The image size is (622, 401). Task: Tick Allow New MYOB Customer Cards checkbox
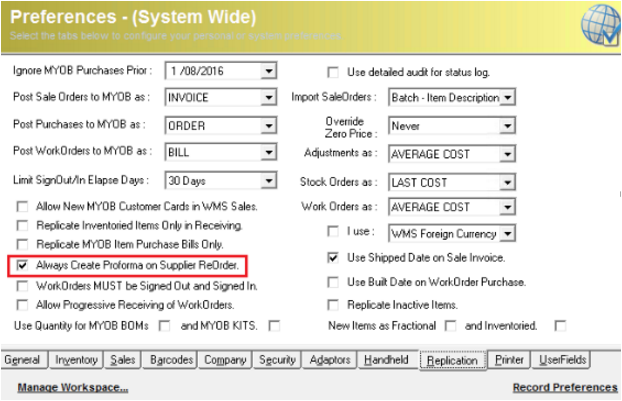[x=22, y=207]
